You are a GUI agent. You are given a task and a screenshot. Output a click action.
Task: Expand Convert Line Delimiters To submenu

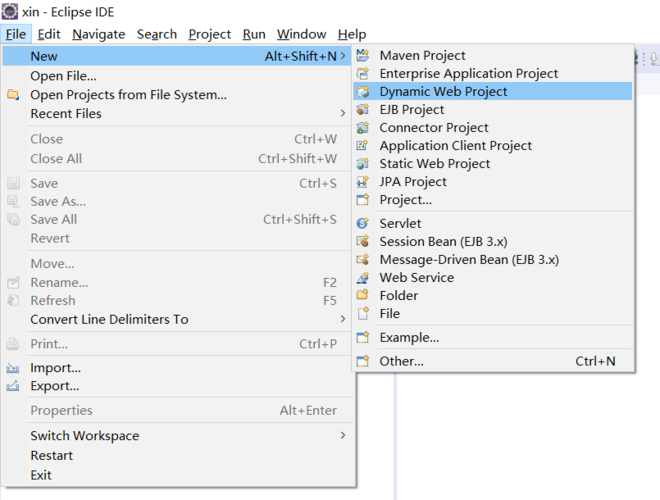343,319
